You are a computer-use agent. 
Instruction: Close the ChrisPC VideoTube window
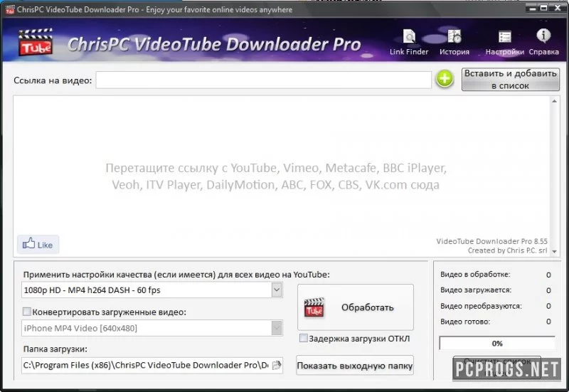(558, 8)
